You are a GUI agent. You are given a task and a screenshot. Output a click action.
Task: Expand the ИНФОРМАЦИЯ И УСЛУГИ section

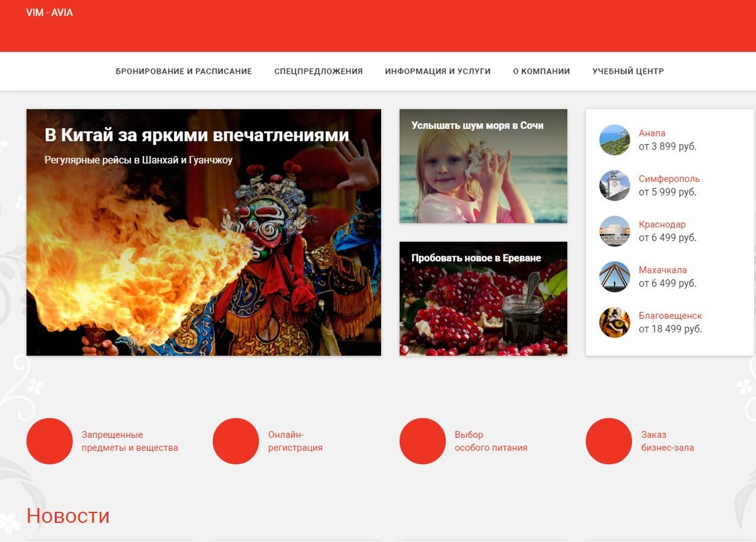[437, 71]
